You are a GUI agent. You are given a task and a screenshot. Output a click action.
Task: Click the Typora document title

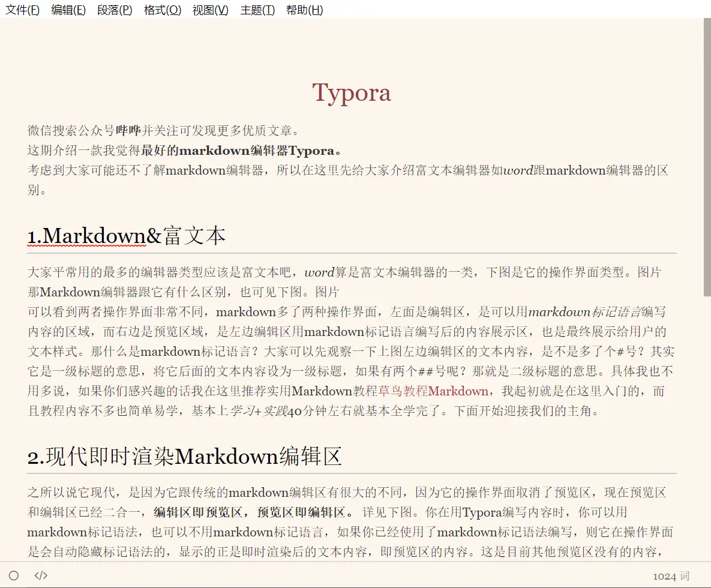[x=352, y=93]
